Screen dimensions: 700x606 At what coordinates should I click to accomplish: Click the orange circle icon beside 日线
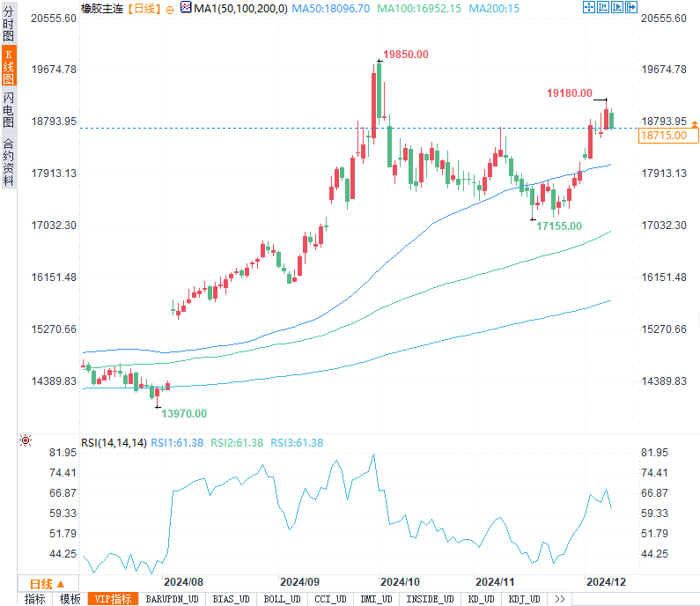(170, 9)
